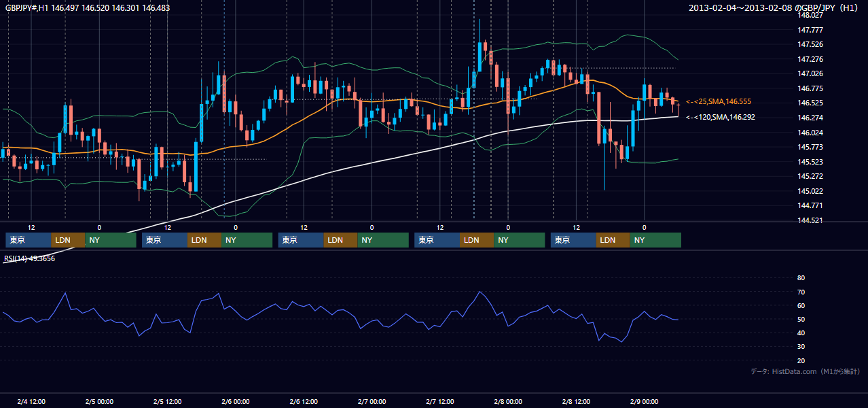The image size is (868, 408).
Task: Click the RSI 70 level label
Action: click(801, 292)
